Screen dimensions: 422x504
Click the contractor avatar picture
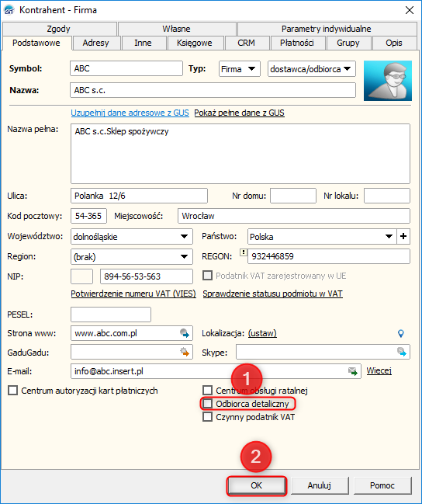click(x=387, y=81)
